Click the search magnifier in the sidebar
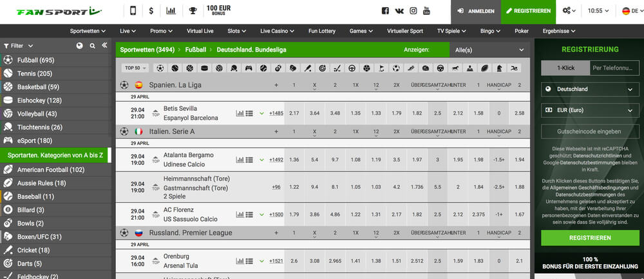Image resolution: width=644 pixels, height=279 pixels. (x=92, y=46)
